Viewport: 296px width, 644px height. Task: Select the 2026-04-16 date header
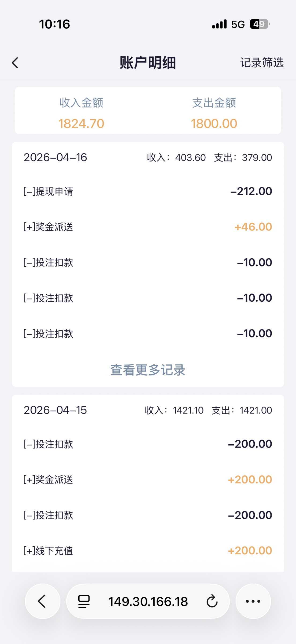(56, 158)
